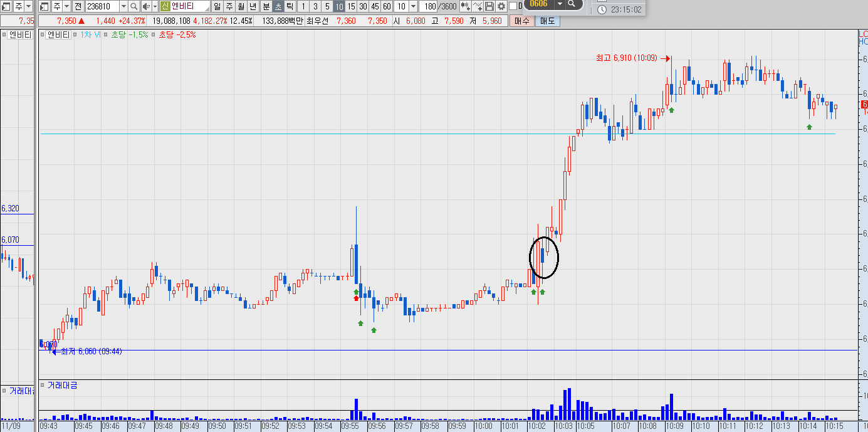868x432 pixels.
Task: Click the save chart floppy icon
Action: point(489,6)
